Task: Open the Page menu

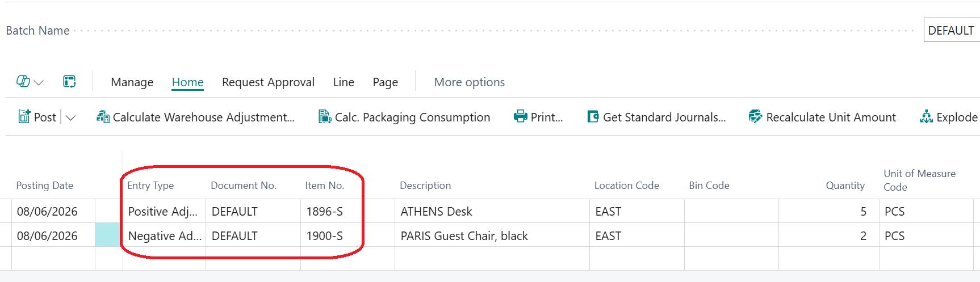Action: (386, 82)
